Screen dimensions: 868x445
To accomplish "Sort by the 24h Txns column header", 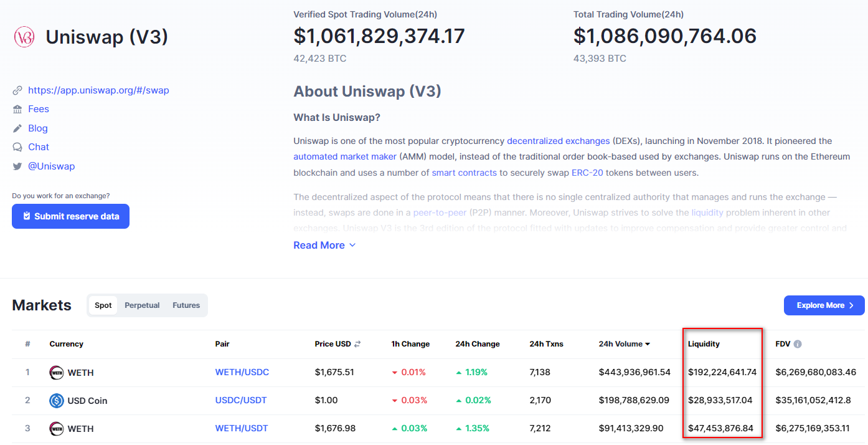I will tap(546, 344).
